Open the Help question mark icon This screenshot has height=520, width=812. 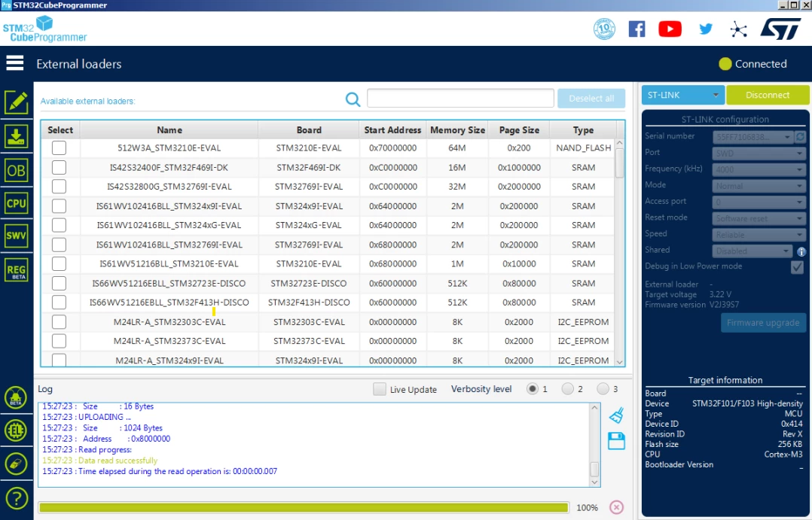coord(16,498)
